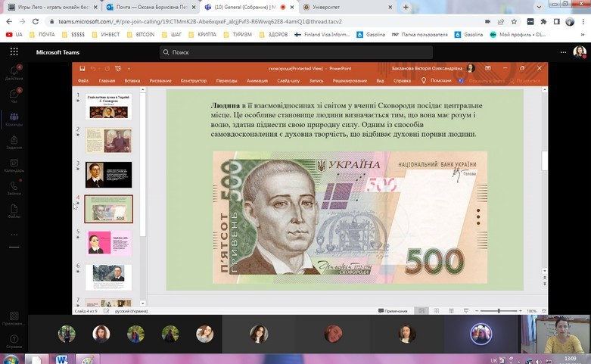591x364 pixels.
Task: Show more apps ellipsis in sidebar
Action: tap(14, 235)
